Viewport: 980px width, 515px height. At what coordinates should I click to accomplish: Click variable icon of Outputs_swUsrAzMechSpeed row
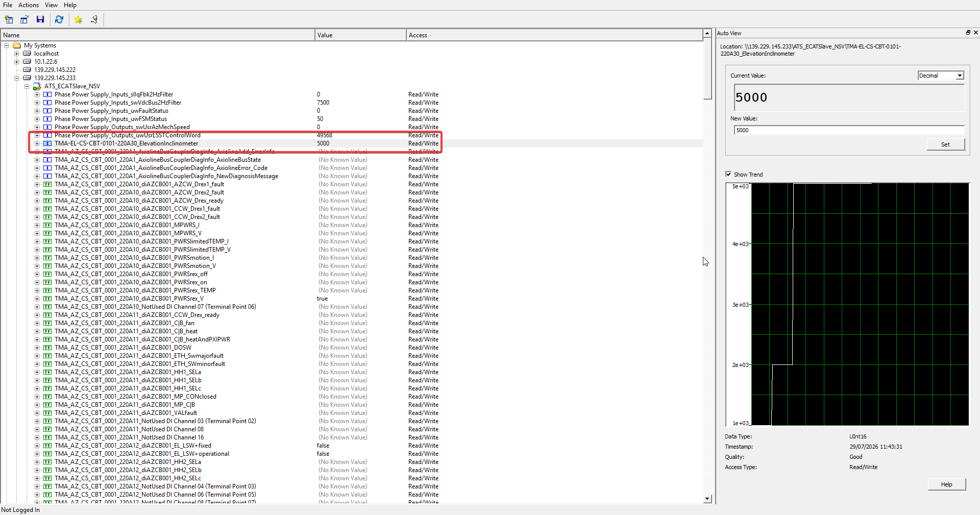pyautogui.click(x=47, y=127)
